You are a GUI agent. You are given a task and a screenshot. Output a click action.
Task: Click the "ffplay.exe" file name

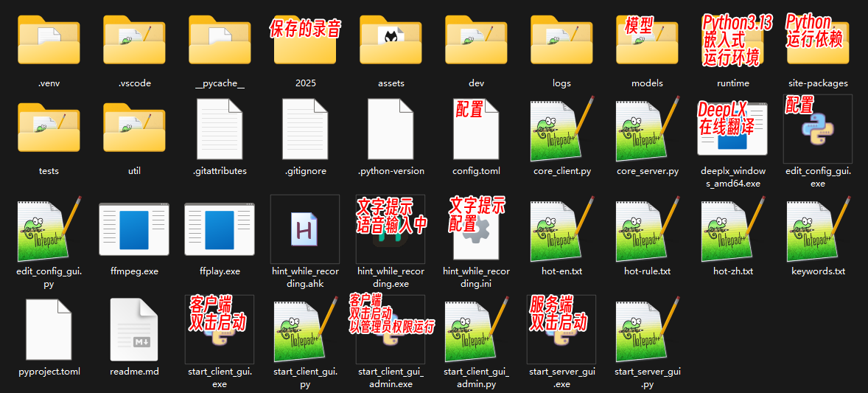click(220, 271)
